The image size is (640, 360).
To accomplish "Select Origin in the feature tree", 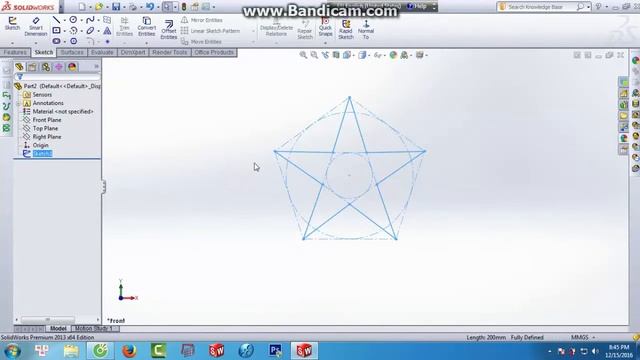I will [x=40, y=145].
